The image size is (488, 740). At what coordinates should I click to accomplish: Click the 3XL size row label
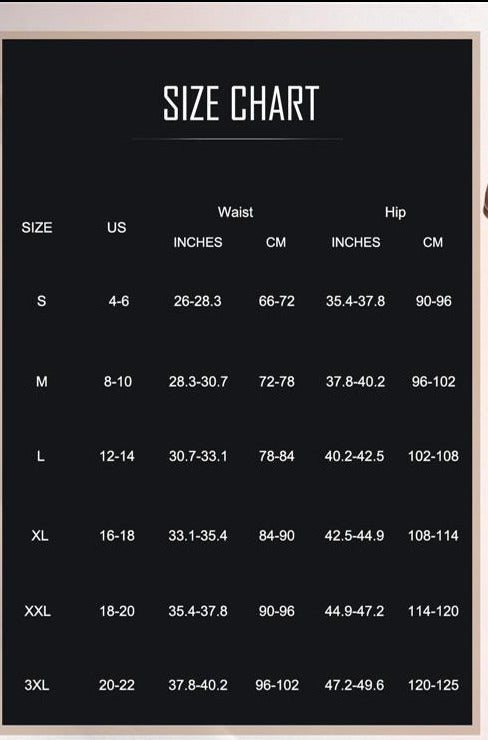pos(37,685)
